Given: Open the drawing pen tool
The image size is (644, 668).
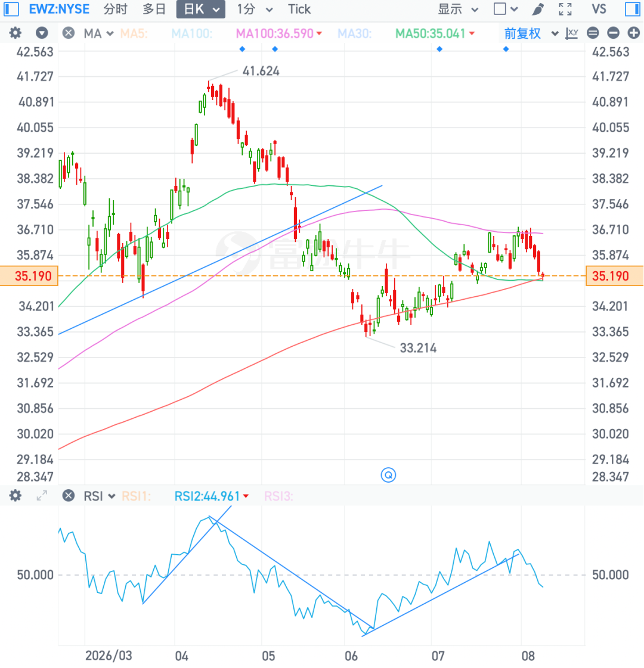Looking at the screenshot, I should pyautogui.click(x=538, y=9).
